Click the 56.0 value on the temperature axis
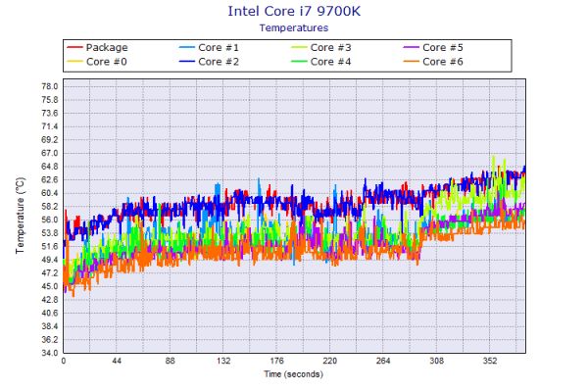The height and width of the screenshot is (392, 588). tap(50, 220)
